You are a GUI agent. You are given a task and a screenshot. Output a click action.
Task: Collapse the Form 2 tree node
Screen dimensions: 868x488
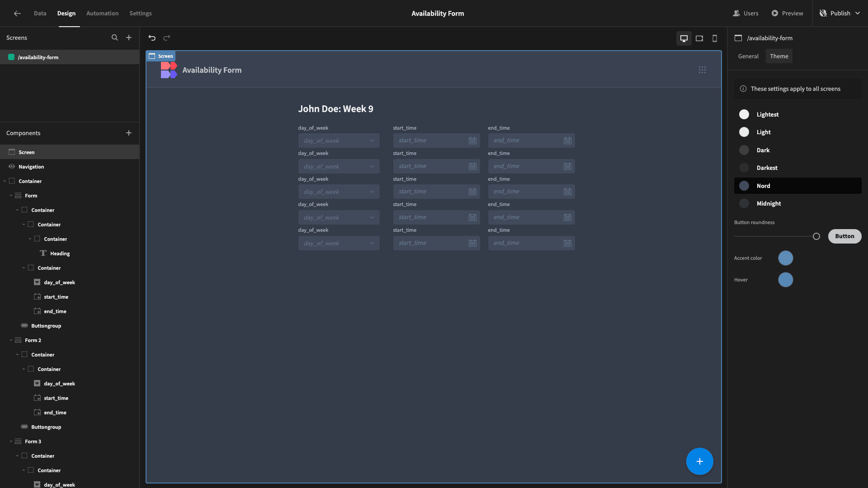point(11,340)
